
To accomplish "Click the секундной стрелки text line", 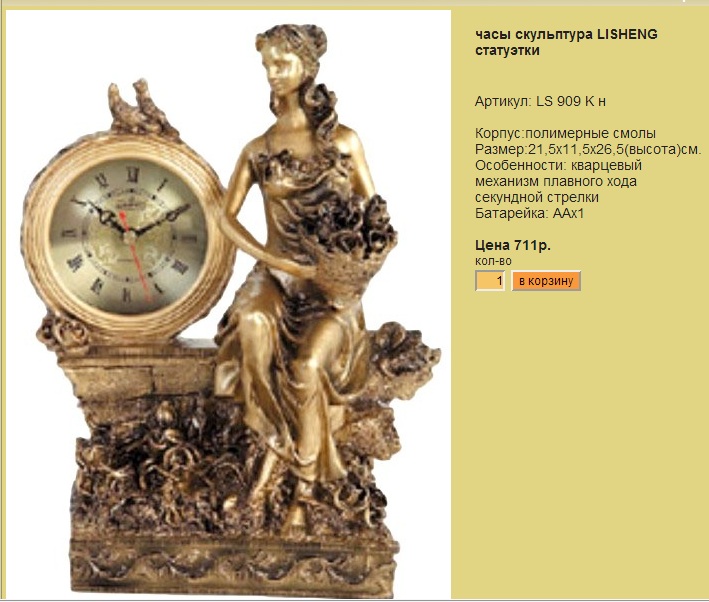I will point(537,197).
